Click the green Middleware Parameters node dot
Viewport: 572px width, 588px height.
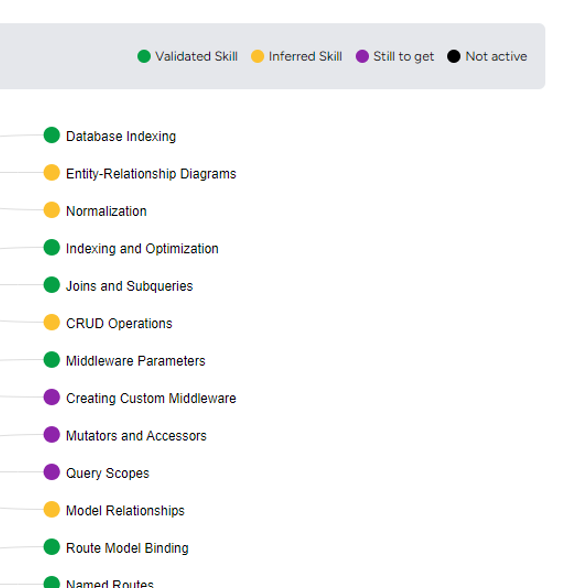(x=52, y=360)
